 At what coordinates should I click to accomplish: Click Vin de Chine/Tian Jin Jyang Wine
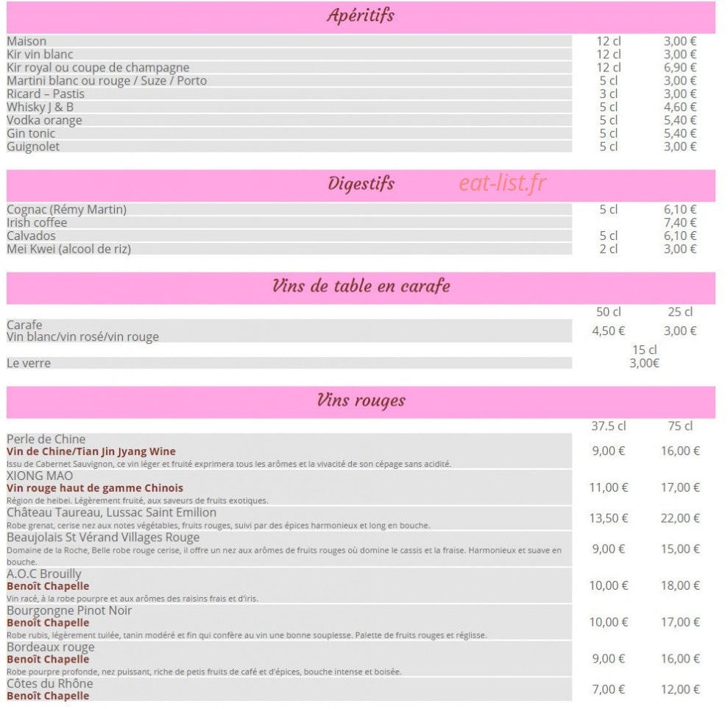(91, 451)
